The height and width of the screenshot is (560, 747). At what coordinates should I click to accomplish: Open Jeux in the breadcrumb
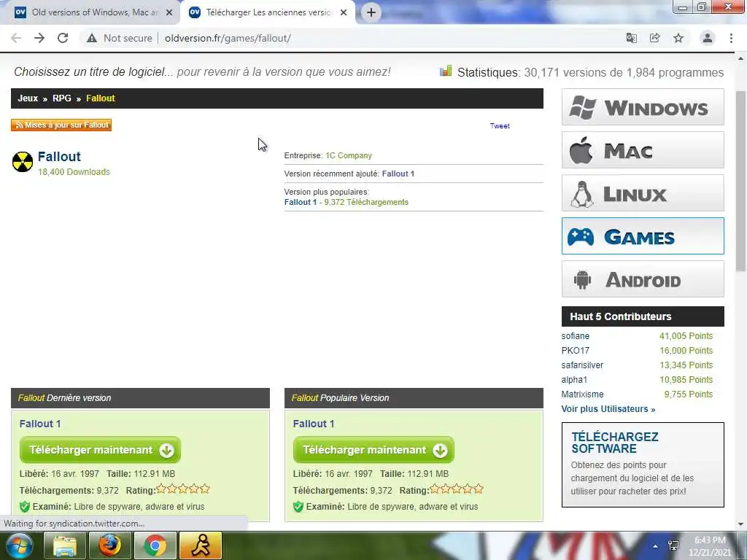pyautogui.click(x=28, y=98)
